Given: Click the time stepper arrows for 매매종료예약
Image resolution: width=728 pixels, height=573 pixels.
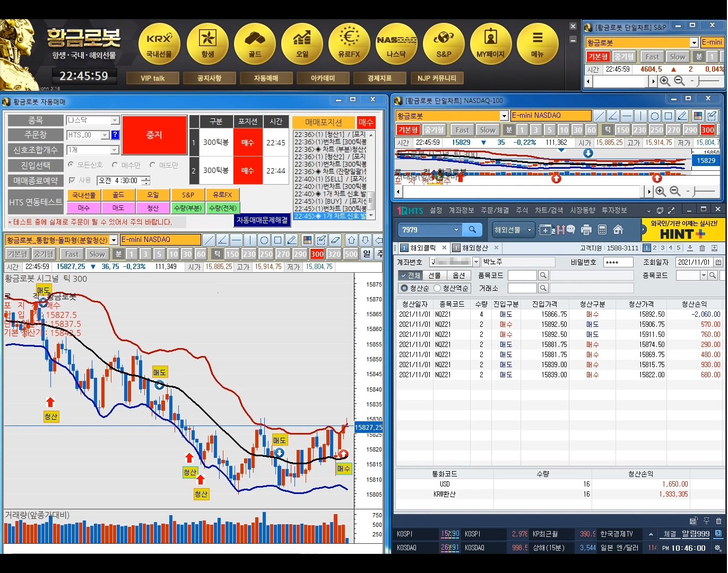Looking at the screenshot, I should 146,180.
